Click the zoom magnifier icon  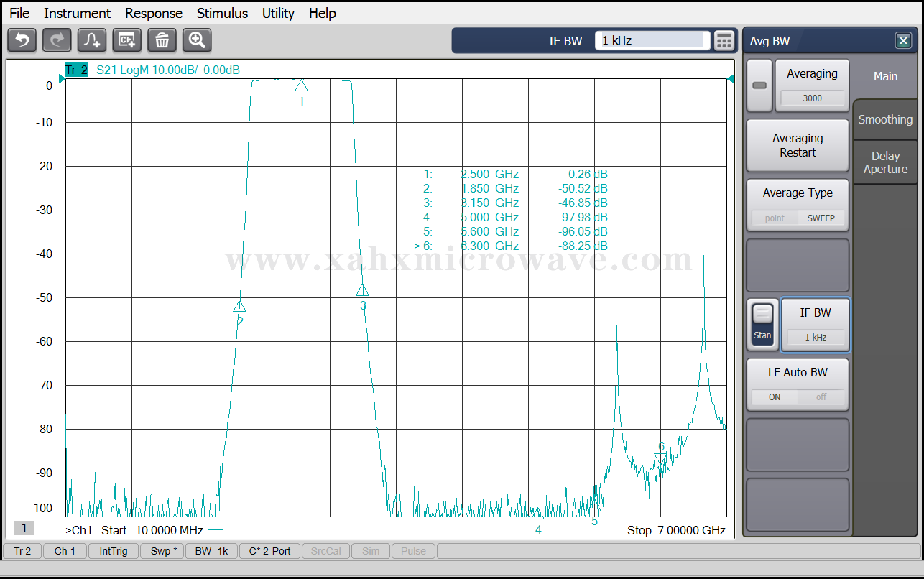pyautogui.click(x=197, y=40)
